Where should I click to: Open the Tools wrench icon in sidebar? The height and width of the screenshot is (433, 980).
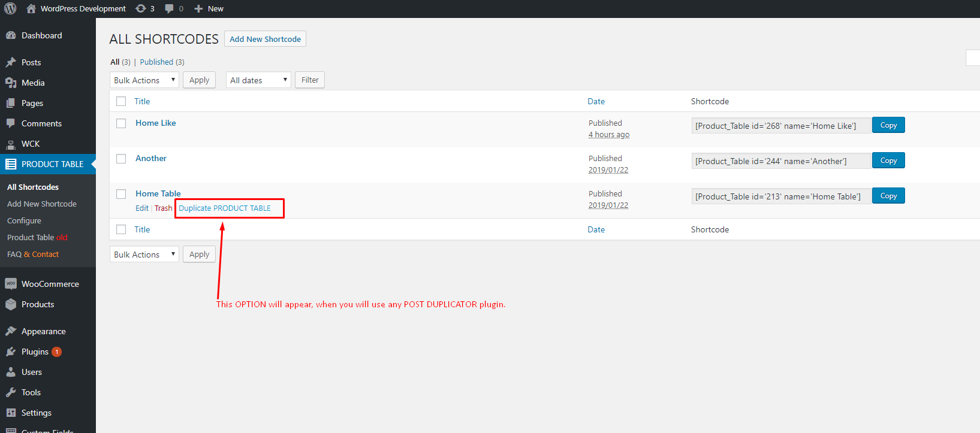tap(11, 392)
